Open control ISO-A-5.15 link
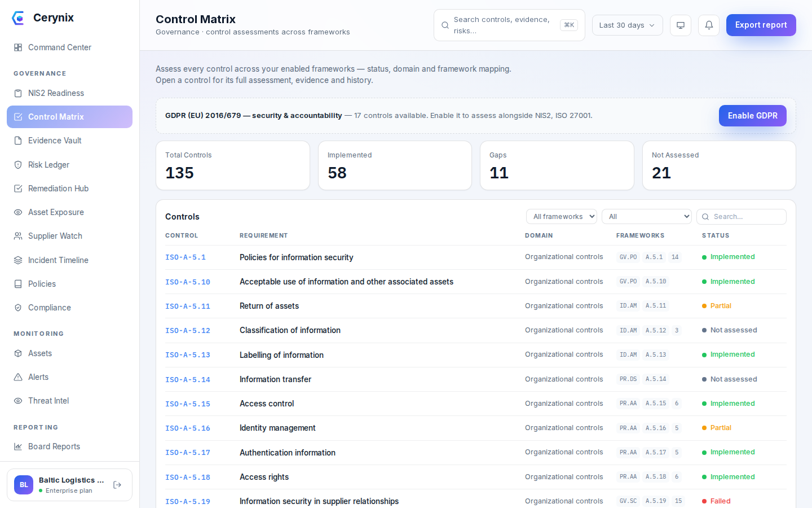This screenshot has width=812, height=508. [188, 404]
